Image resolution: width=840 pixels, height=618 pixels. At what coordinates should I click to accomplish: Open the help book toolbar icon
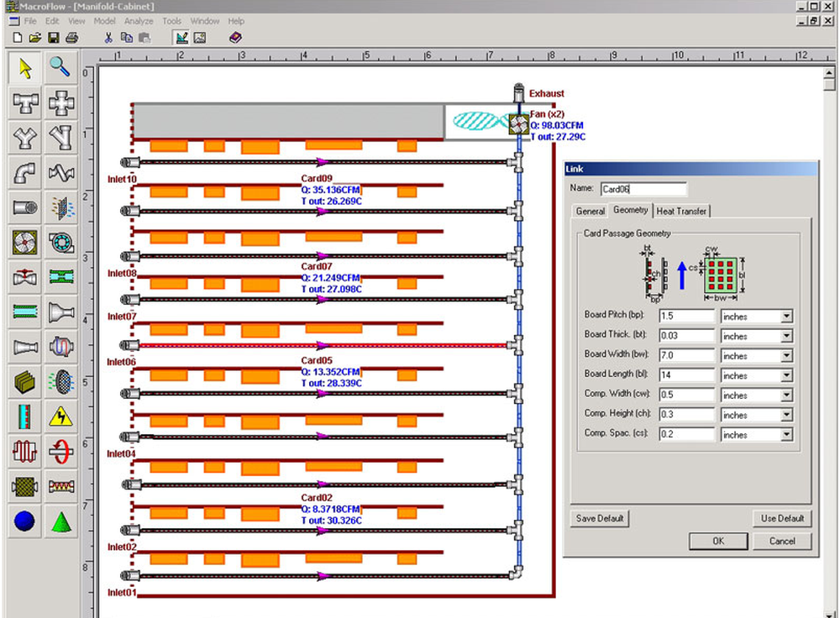[x=235, y=38]
